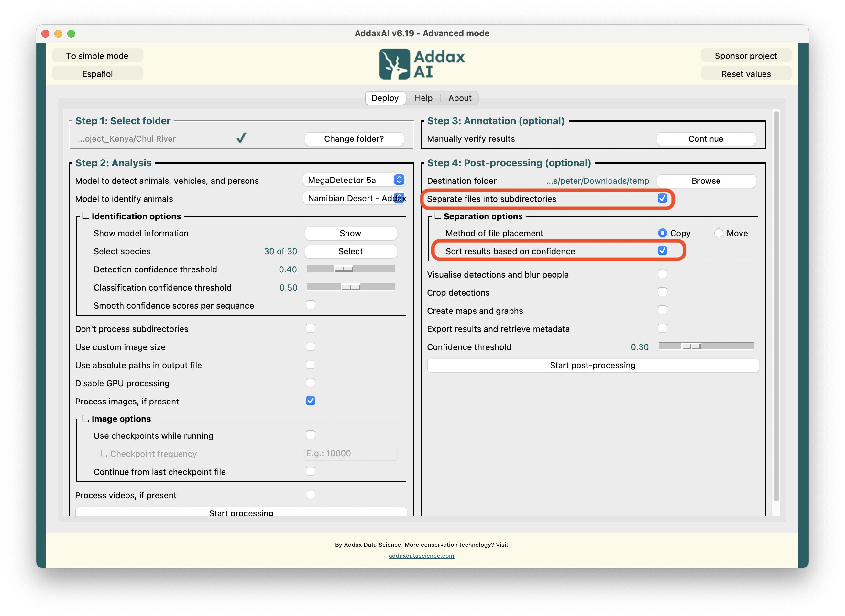845x616 pixels.
Task: Open the About tab
Action: (x=459, y=98)
